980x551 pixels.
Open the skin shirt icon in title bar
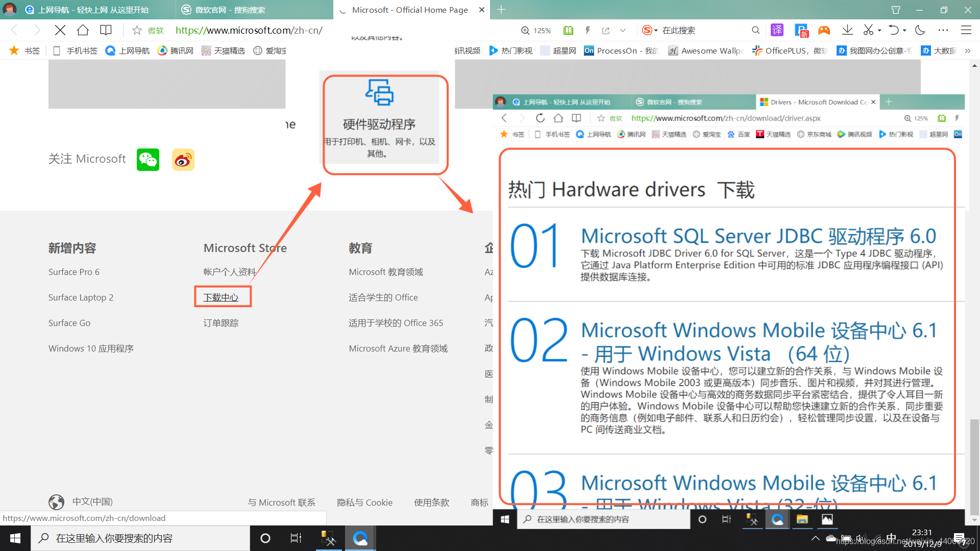(896, 10)
